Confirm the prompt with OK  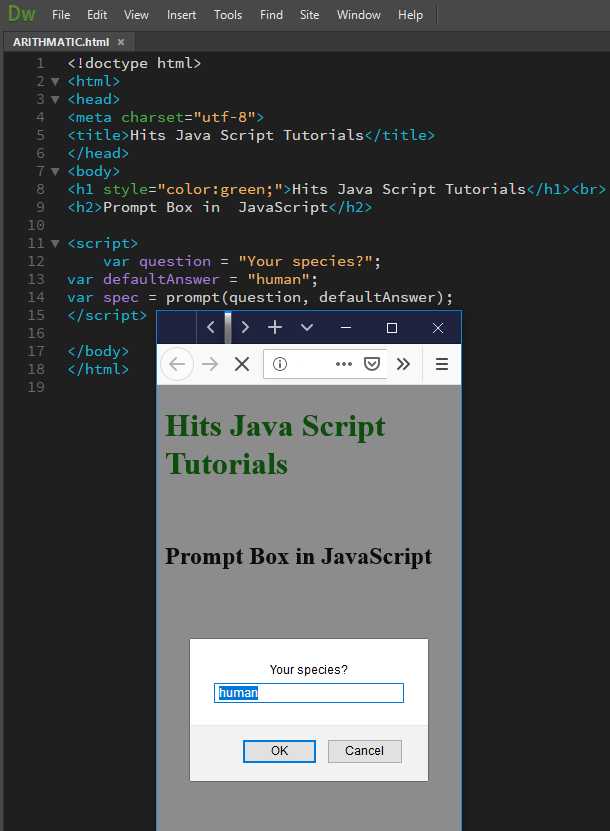[279, 751]
